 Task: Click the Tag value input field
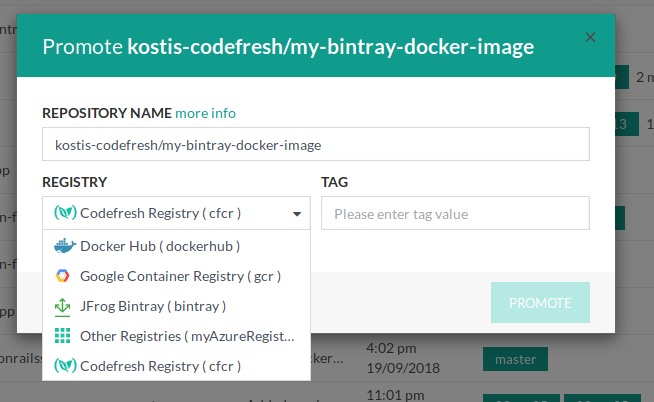coord(455,214)
